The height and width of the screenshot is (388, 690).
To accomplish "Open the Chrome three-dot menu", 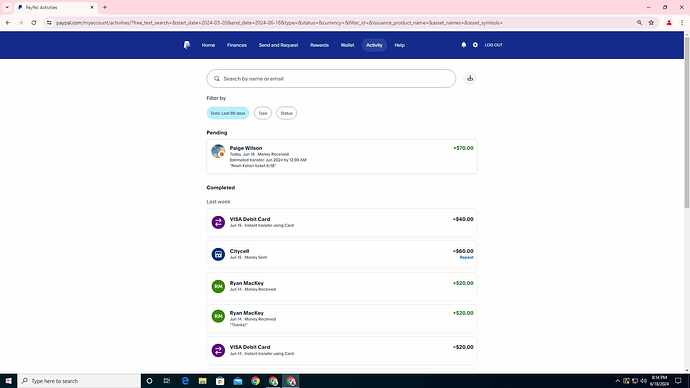I will point(682,22).
